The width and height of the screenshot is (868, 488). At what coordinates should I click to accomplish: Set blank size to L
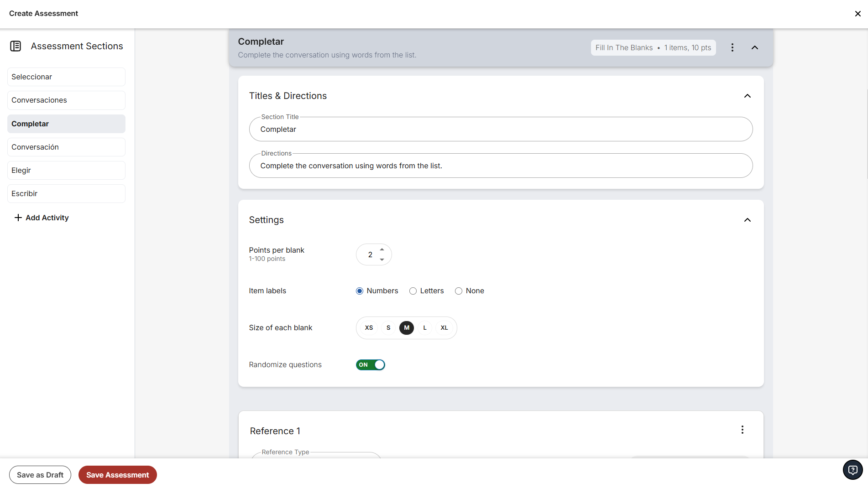click(x=425, y=328)
